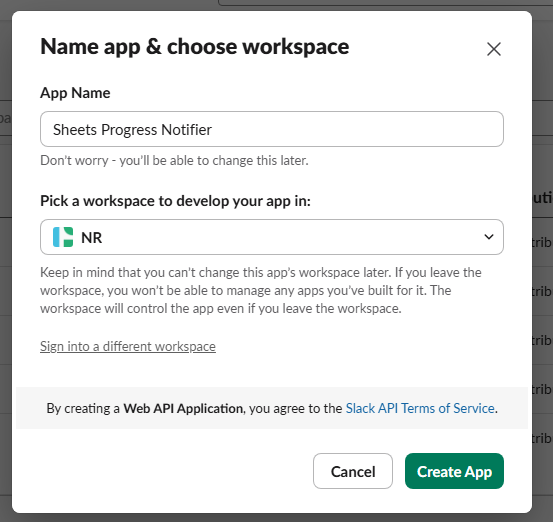Click the Name app & choose workspace heading

pyautogui.click(x=195, y=47)
